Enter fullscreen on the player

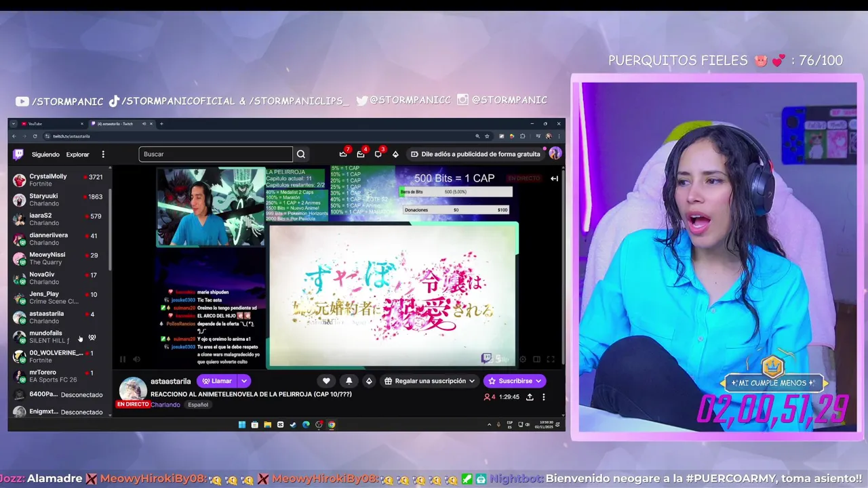(x=551, y=359)
